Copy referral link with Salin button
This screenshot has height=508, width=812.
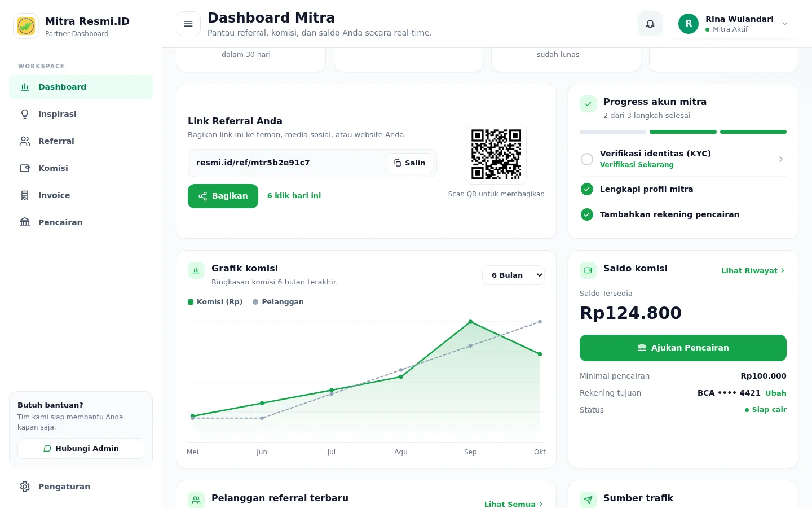point(409,163)
